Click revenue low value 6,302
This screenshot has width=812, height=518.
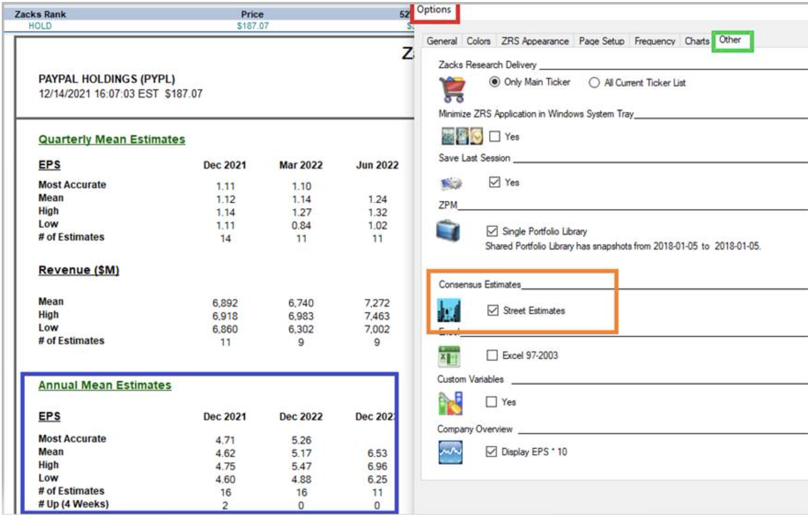(301, 329)
